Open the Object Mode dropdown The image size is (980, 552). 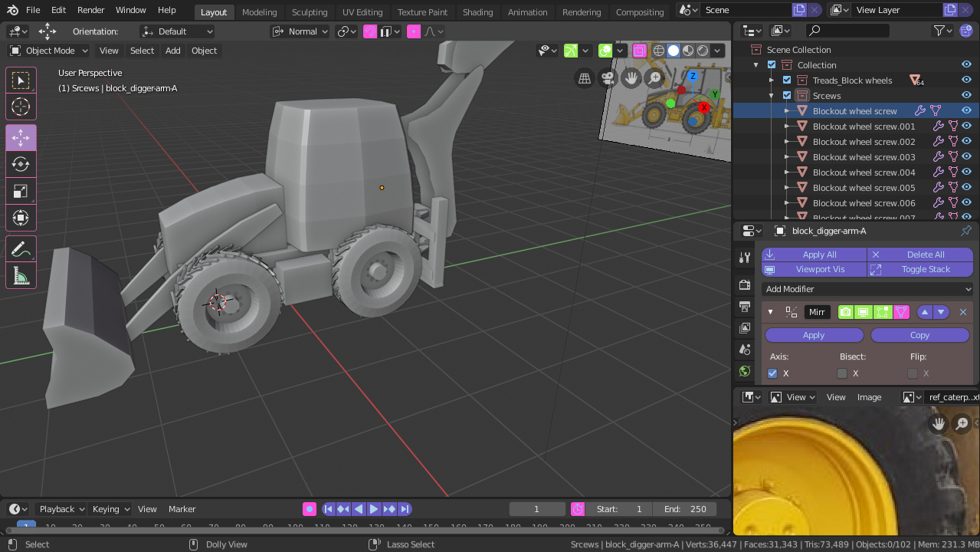coord(49,51)
